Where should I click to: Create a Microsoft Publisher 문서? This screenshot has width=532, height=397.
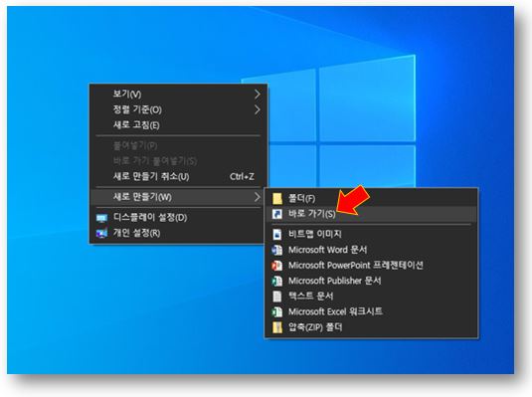371,281
